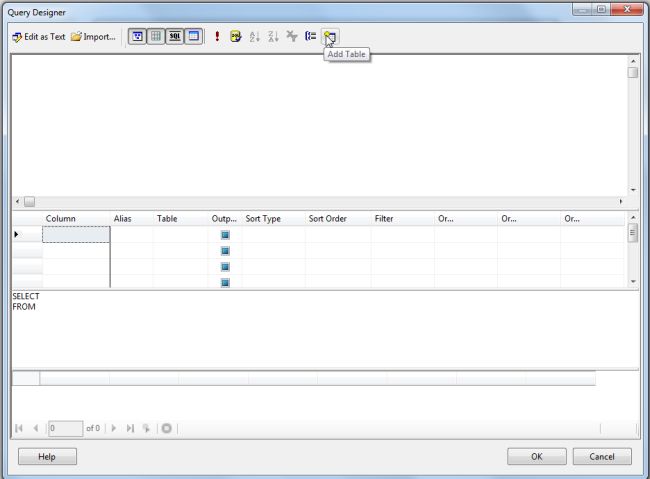Go to next record in results navigator
This screenshot has width=650, height=479.
(114, 428)
